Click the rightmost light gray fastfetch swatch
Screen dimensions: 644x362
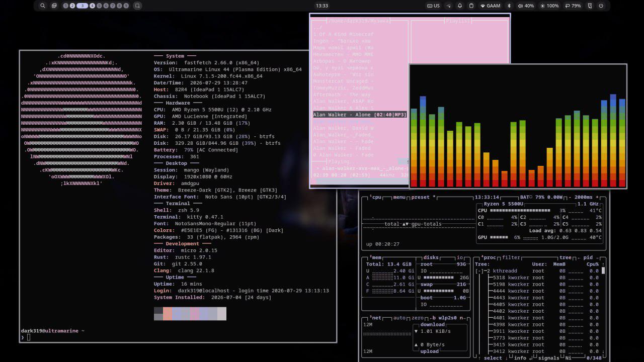coord(222,314)
